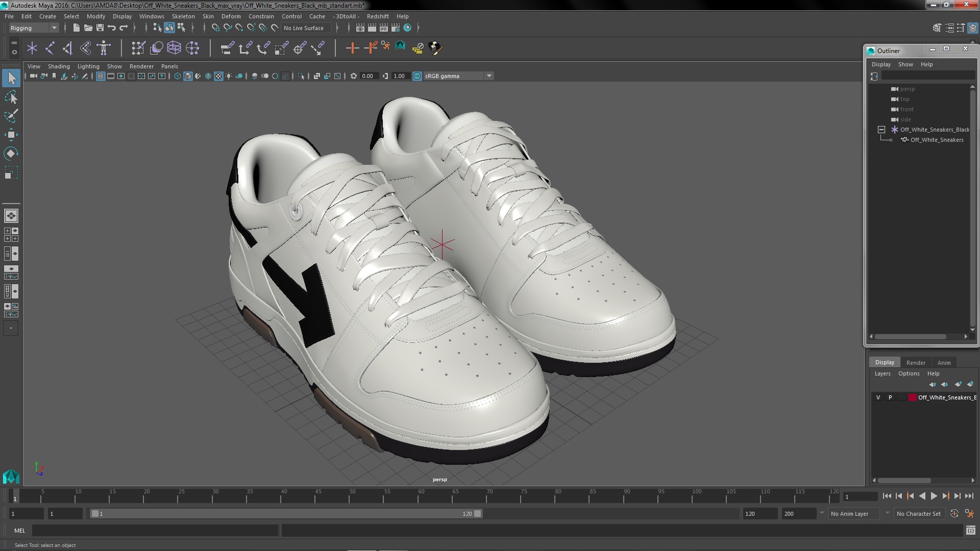
Task: Pick the Create IK Handle tool
Action: (x=67, y=48)
